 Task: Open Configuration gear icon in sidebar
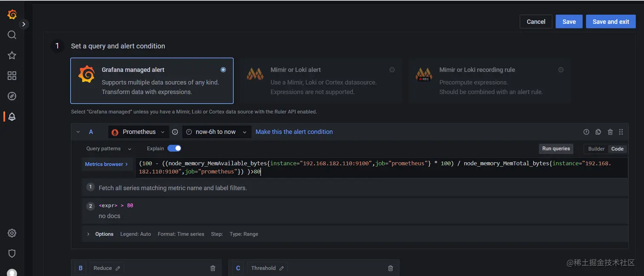tap(12, 233)
